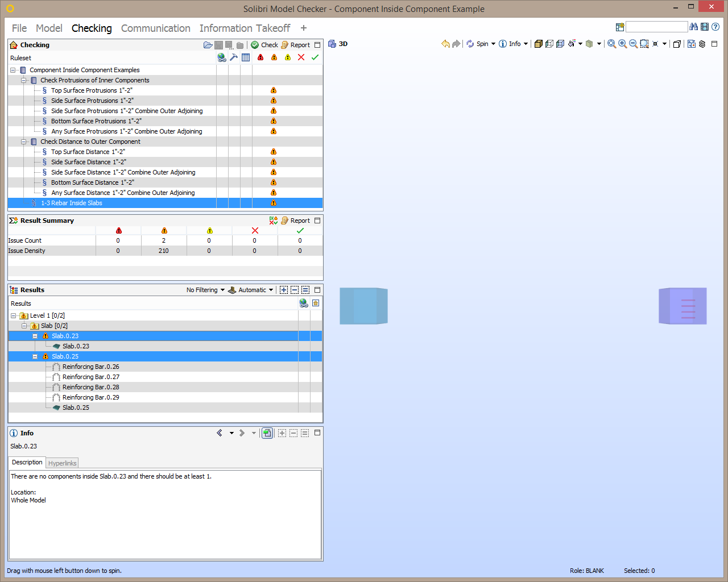Click the Hyperlinks tab in Info panel
Screen dimensions: 728x582
pos(62,463)
